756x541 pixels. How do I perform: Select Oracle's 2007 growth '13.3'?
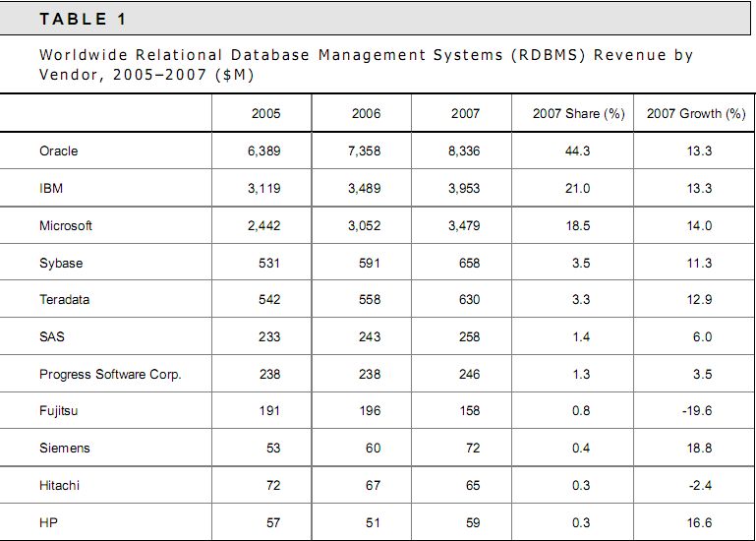point(699,151)
